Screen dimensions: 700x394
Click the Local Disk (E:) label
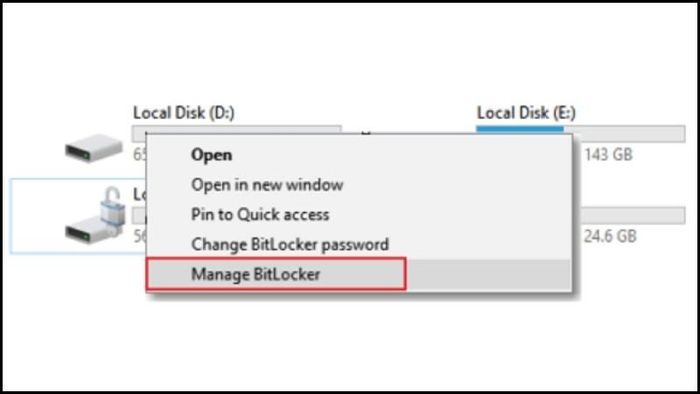tap(526, 112)
